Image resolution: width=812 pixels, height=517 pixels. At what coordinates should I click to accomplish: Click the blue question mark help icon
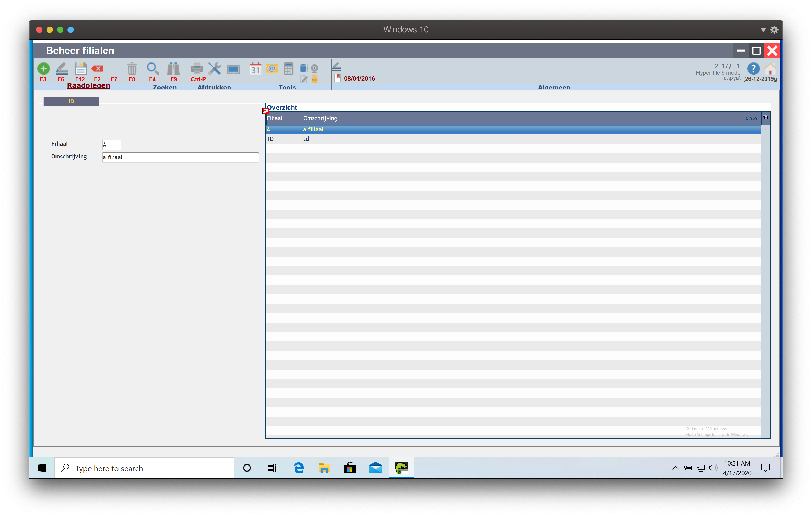[753, 69]
